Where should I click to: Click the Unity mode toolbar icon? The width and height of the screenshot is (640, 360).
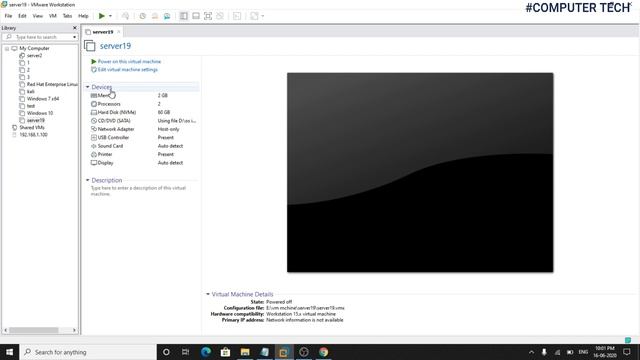tap(220, 16)
